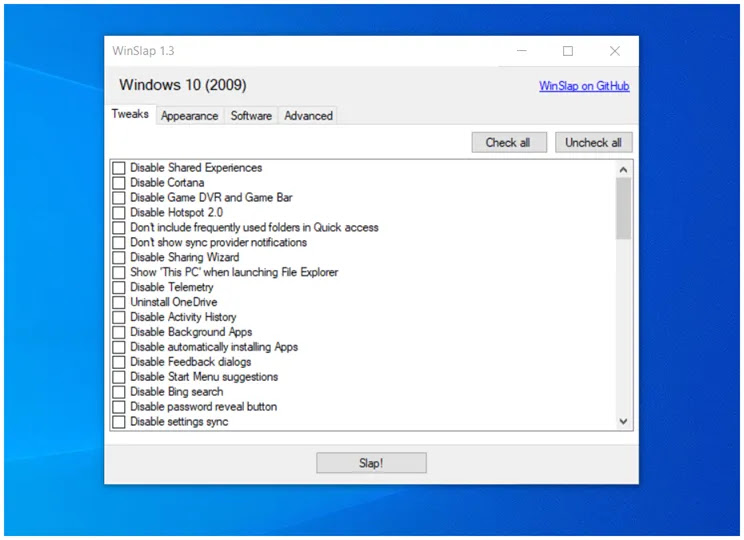Click the scroll up arrow of the list

coord(623,169)
